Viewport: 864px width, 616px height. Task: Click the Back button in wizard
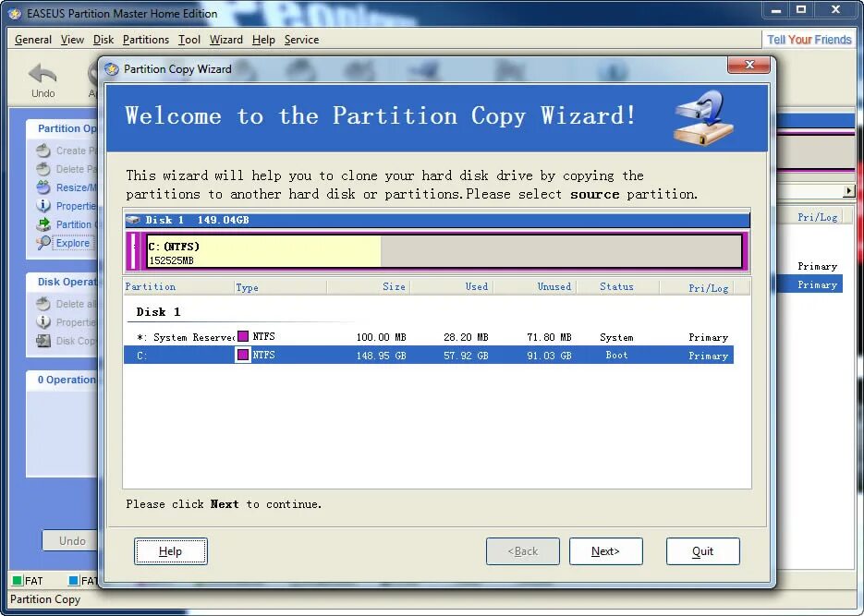523,551
